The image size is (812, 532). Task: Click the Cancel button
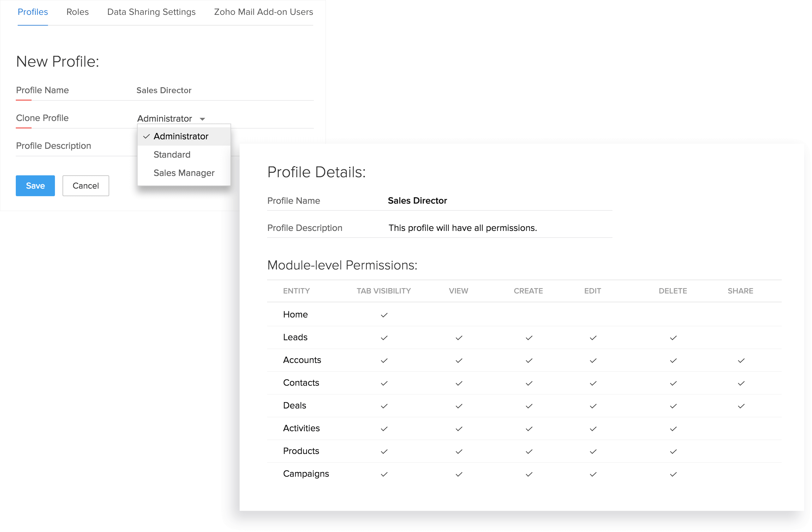point(86,186)
